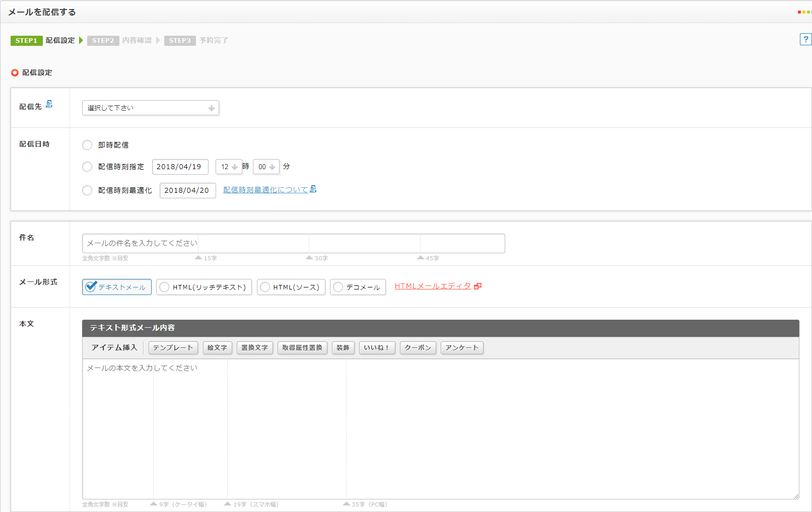The width and height of the screenshot is (812, 512).
Task: Choose the テキストメール format option
Action: [117, 287]
